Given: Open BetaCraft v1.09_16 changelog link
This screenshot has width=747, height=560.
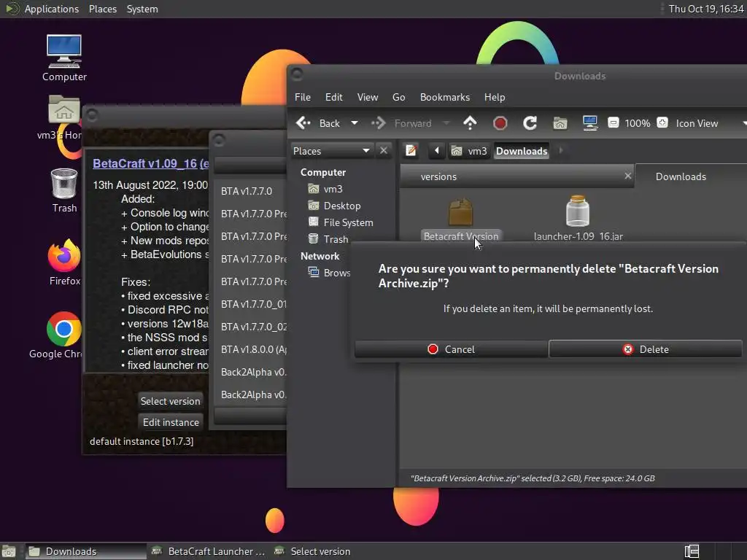Looking at the screenshot, I should (x=150, y=164).
